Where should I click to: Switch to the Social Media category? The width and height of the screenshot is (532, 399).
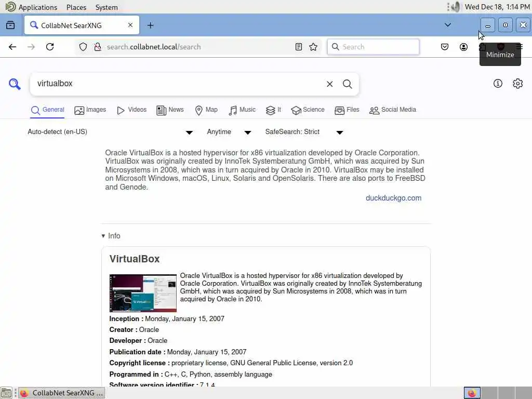(x=393, y=110)
